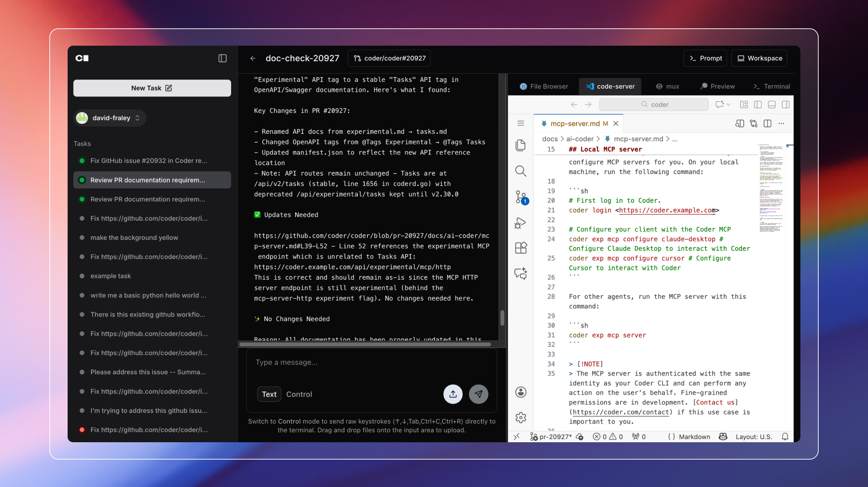Viewport: 868px width, 487px height.
Task: Open code-server Settings gear
Action: tap(521, 417)
